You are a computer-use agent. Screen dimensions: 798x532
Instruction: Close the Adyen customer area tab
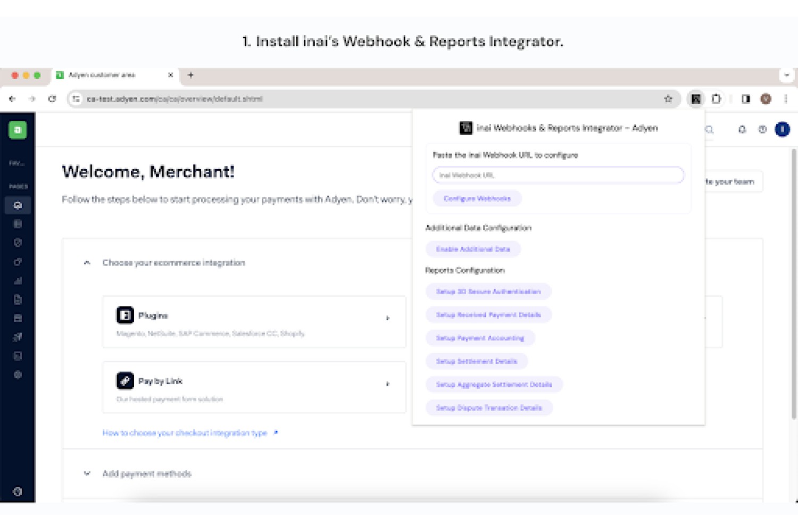pyautogui.click(x=170, y=75)
